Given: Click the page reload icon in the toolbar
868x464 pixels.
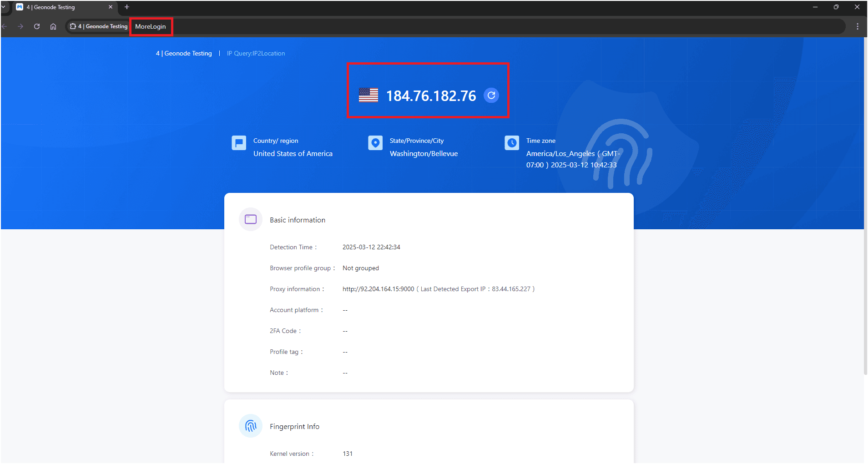Looking at the screenshot, I should [x=37, y=26].
